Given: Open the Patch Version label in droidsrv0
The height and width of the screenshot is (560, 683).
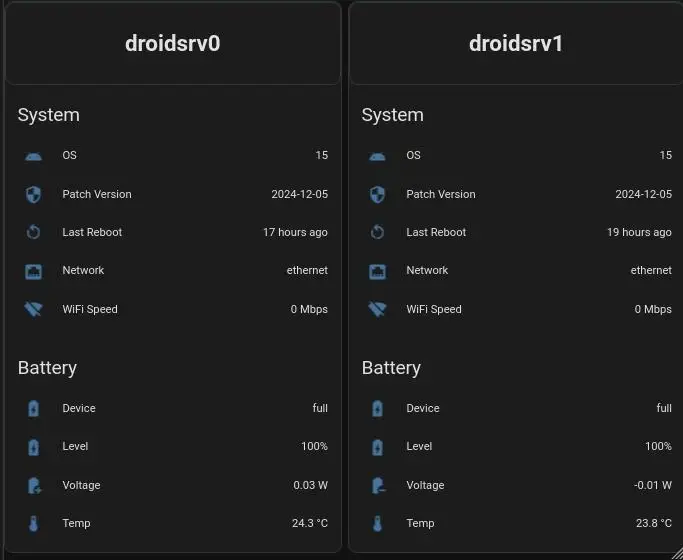Looking at the screenshot, I should point(97,194).
